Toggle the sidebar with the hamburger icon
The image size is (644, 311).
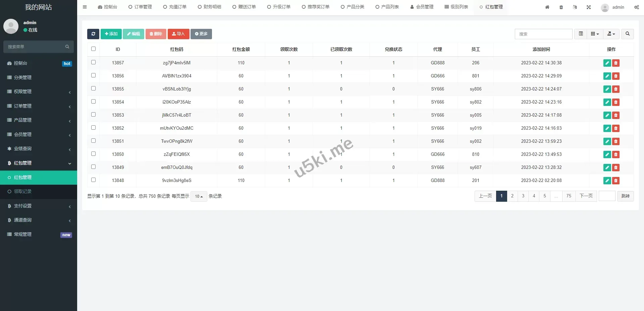[x=85, y=7]
